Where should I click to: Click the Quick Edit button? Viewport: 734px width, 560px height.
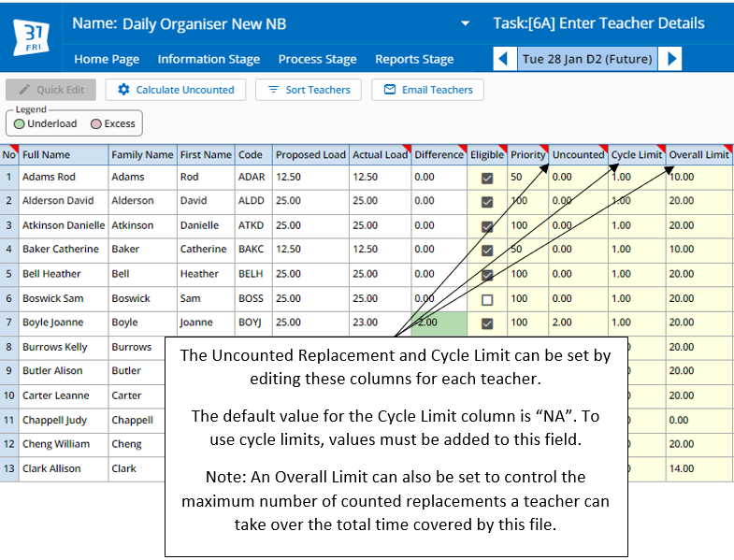[51, 90]
